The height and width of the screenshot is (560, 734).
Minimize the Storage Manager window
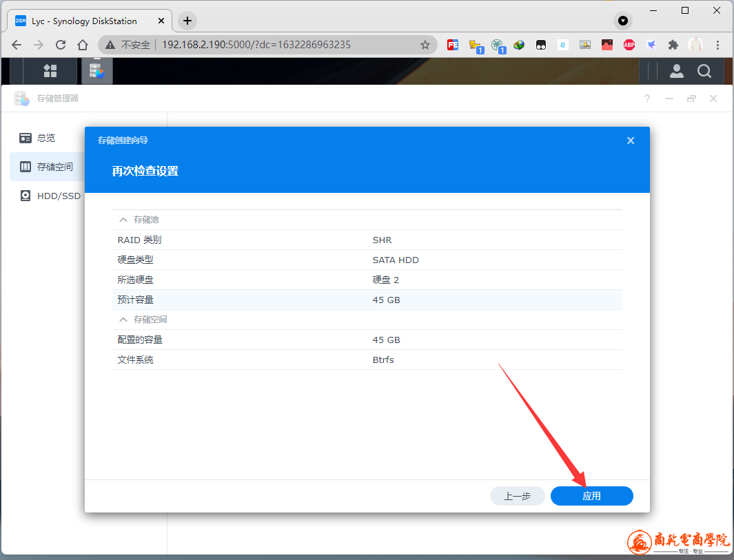669,98
